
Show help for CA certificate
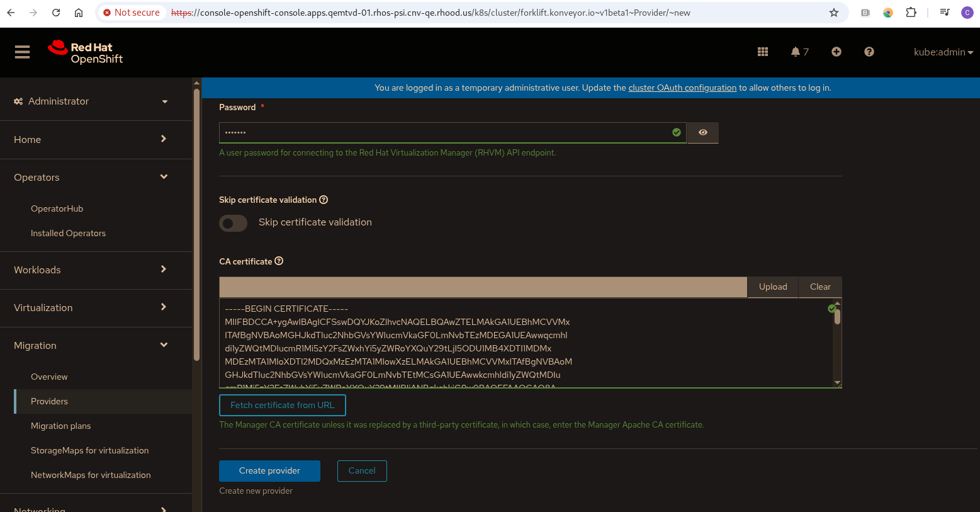click(279, 261)
